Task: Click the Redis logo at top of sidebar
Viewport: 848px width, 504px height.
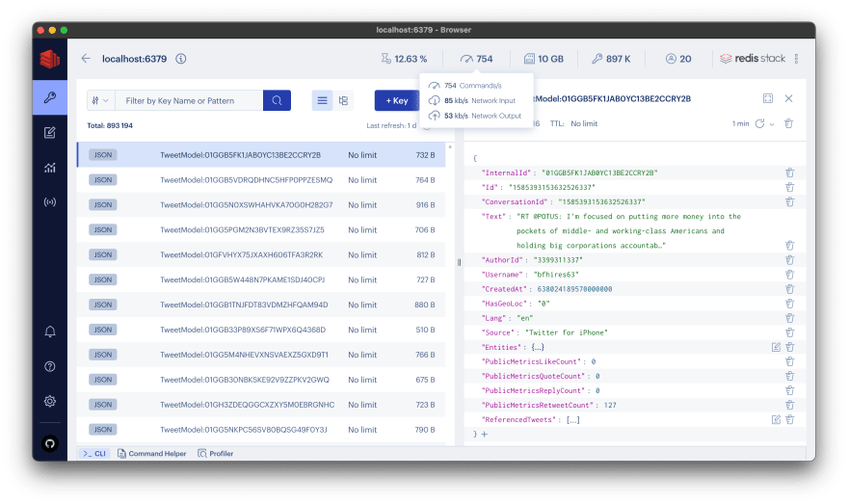Action: tap(50, 59)
